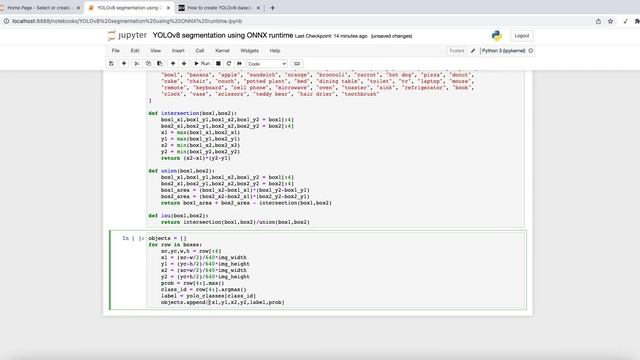Close the YOLOv8 segmentation browser tab
The height and width of the screenshot is (360, 640).
(168, 8)
